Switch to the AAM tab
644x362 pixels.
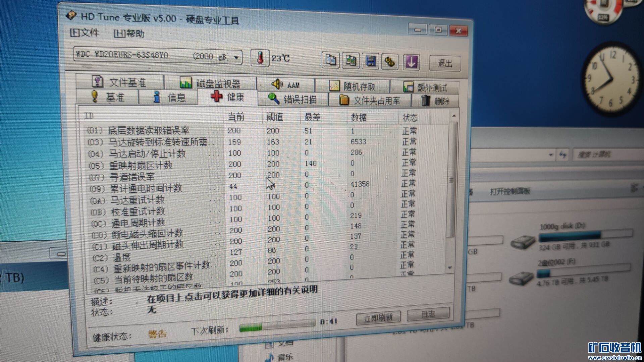tap(286, 85)
